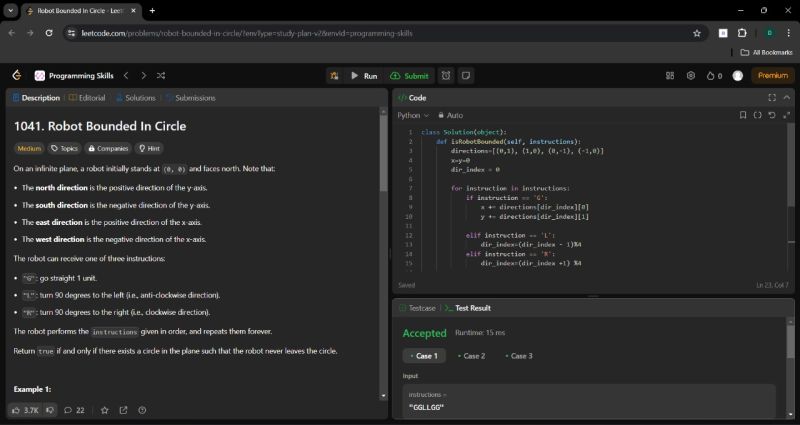Start the timer alarm clock icon

click(x=446, y=76)
